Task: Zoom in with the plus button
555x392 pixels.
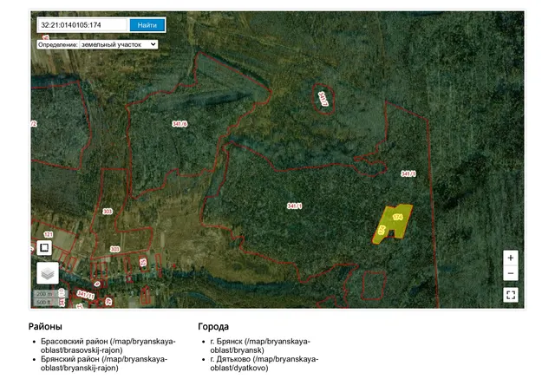Action: (511, 258)
